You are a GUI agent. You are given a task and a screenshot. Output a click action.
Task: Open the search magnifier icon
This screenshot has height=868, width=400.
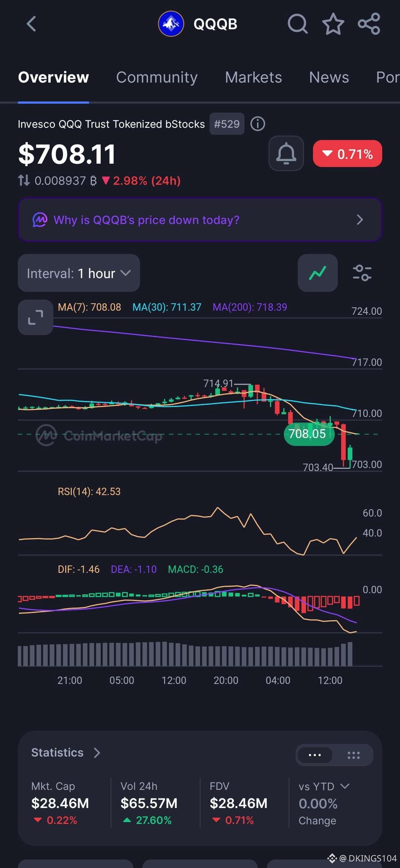(297, 24)
